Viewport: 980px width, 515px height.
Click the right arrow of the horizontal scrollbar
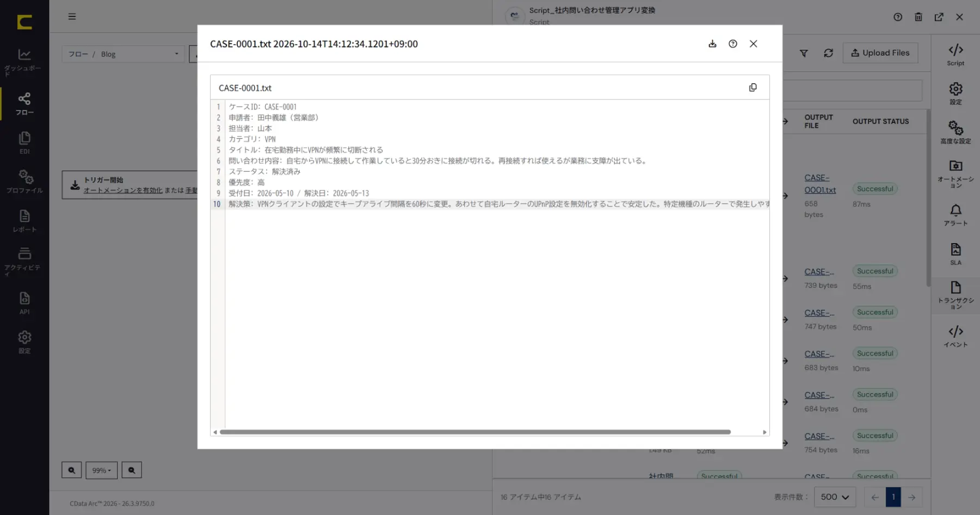tap(765, 432)
